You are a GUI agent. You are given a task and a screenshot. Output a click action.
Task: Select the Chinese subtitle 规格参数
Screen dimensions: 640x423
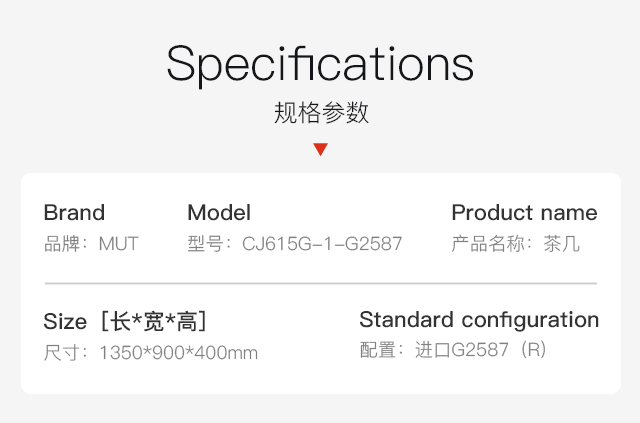tap(321, 113)
